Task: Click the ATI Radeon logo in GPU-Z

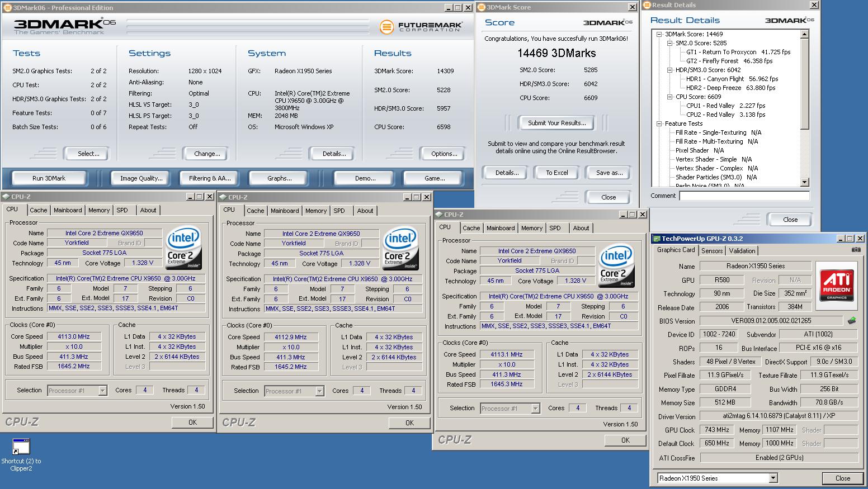Action: [836, 286]
